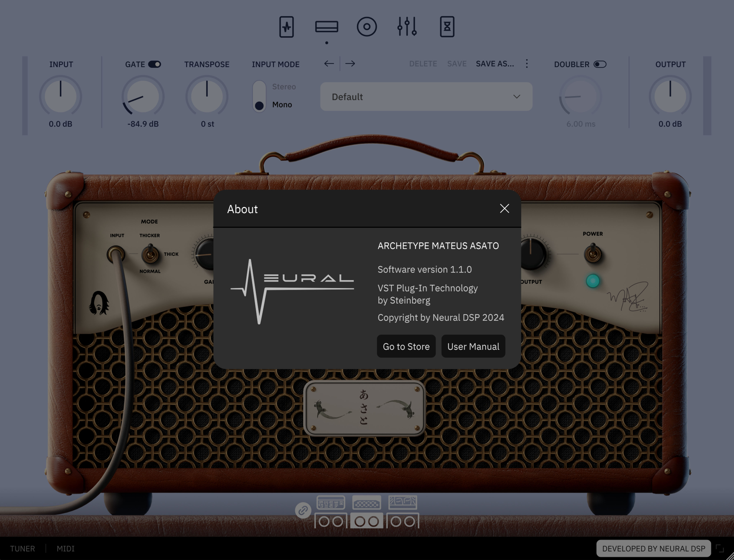Open the EQ sliders section icon
The width and height of the screenshot is (734, 560).
407,27
